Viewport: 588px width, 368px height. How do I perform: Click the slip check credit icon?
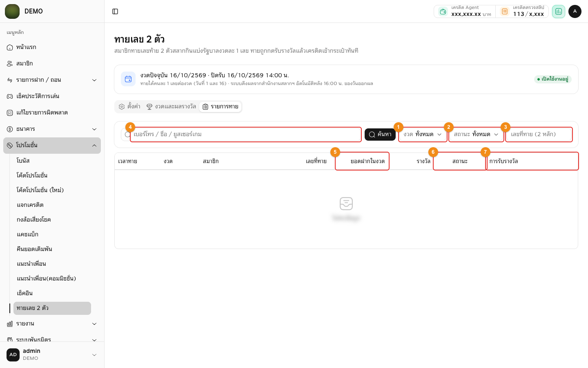tap(505, 11)
